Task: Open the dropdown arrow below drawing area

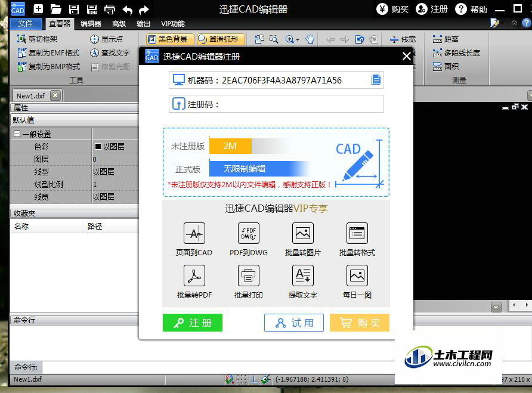Action: [x=496, y=307]
